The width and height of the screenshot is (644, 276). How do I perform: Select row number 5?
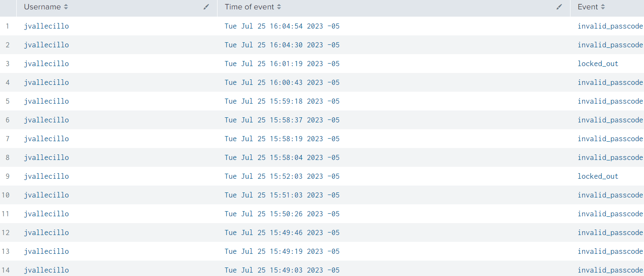(8, 101)
